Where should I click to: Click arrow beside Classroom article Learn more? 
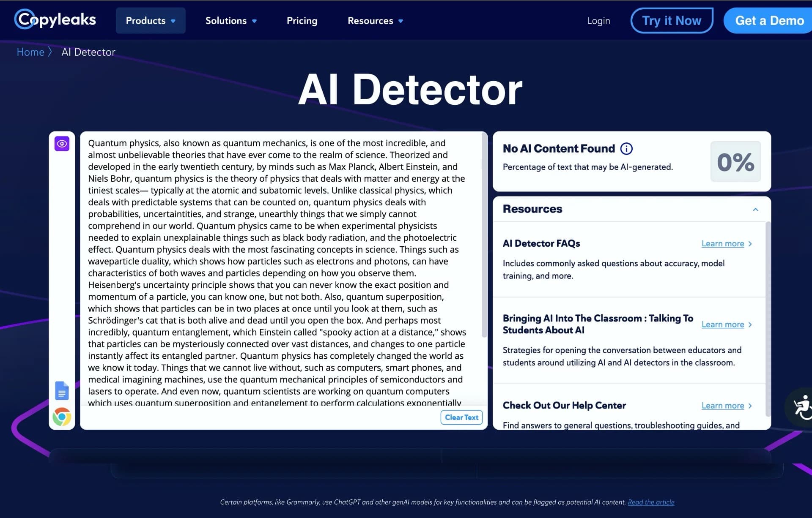click(750, 324)
